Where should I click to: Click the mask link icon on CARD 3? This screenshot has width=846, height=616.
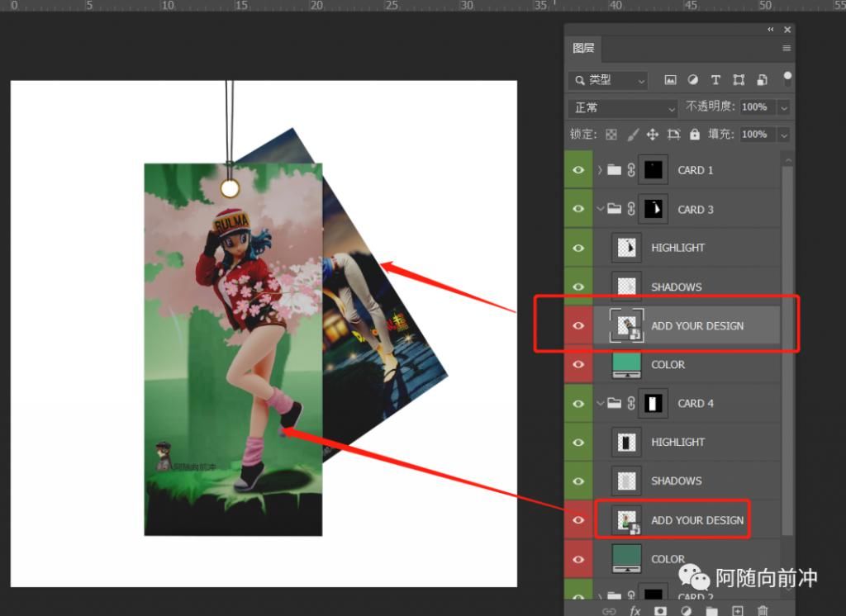pyautogui.click(x=630, y=209)
